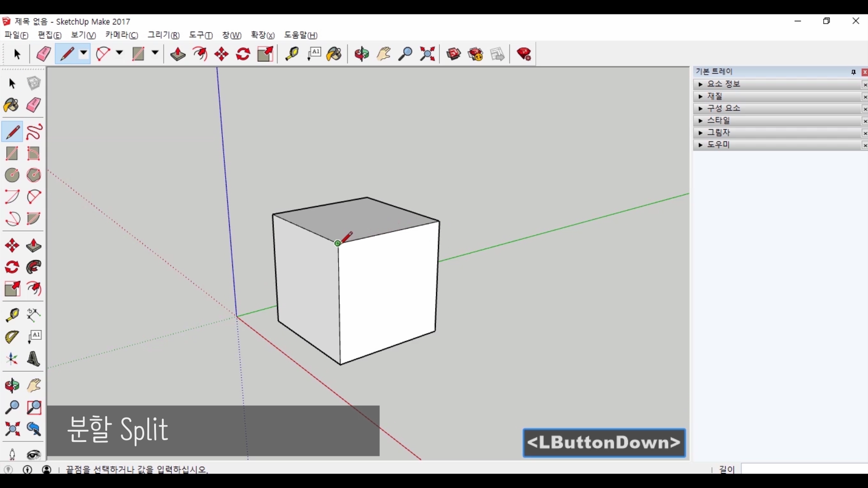Open the Rectangle shape dropdown arrow
The width and height of the screenshot is (868, 488).
pyautogui.click(x=155, y=53)
